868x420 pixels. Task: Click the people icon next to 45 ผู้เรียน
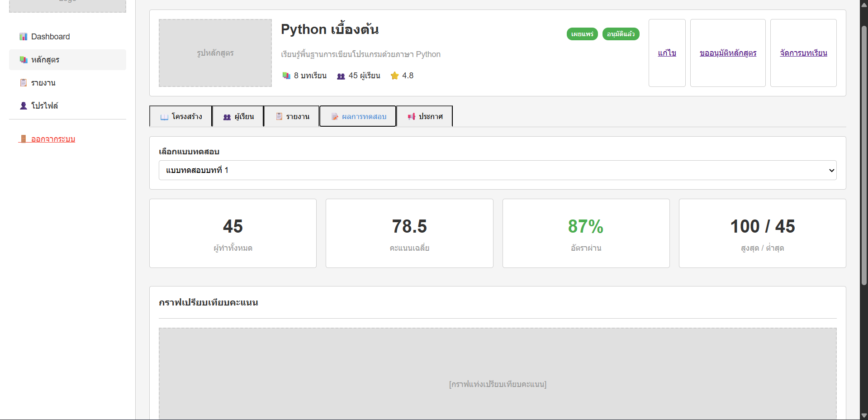point(341,76)
